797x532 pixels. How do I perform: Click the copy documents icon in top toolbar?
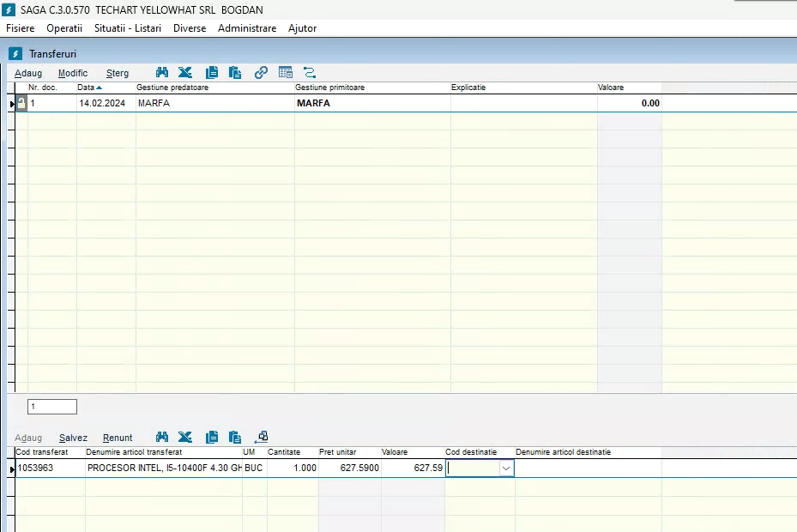click(211, 73)
